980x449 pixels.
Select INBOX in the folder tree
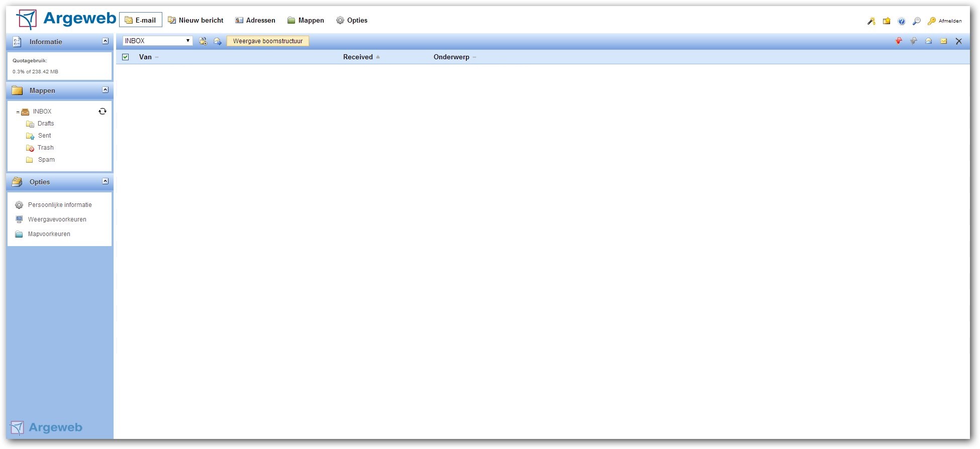(x=42, y=111)
